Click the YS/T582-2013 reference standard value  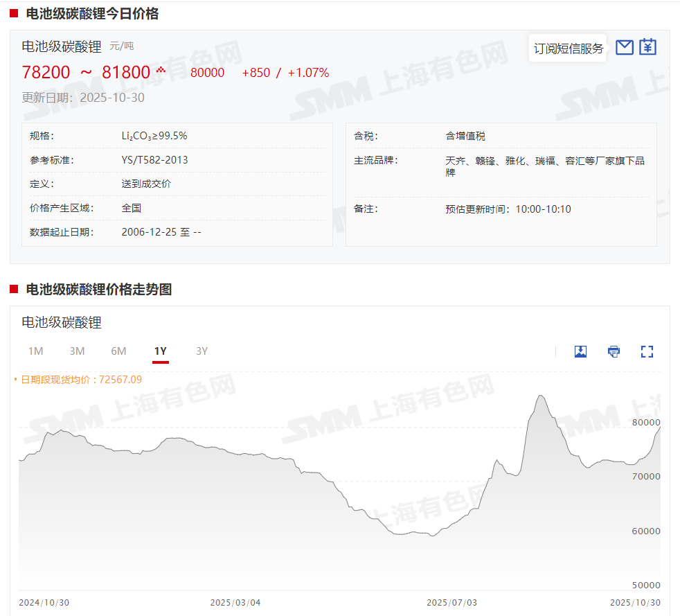point(154,160)
